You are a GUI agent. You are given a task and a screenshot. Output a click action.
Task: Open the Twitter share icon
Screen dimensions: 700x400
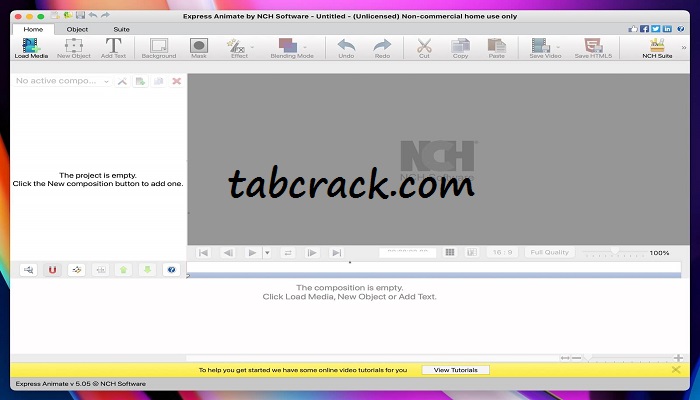tap(655, 29)
